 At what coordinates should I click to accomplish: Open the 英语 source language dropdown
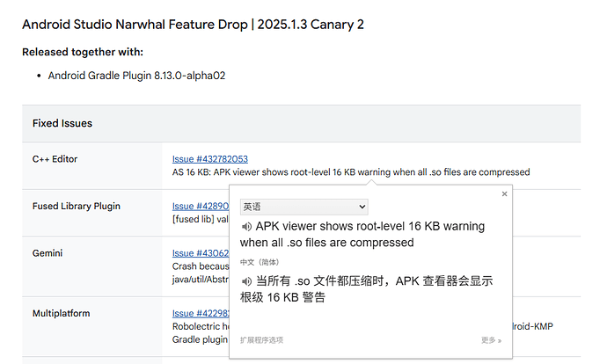(x=303, y=207)
